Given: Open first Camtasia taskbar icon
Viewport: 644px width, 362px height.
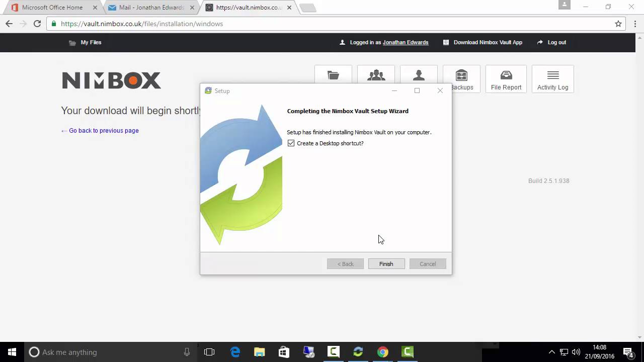Looking at the screenshot, I should [333, 352].
